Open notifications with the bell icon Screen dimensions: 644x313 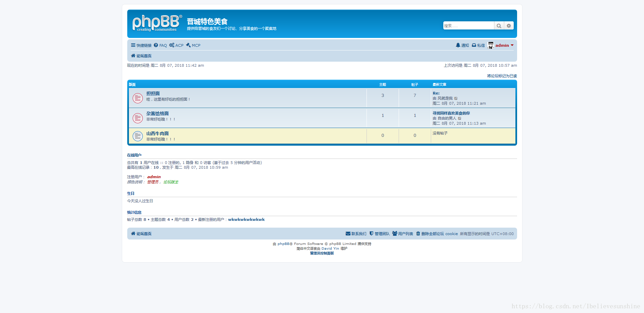click(x=458, y=45)
